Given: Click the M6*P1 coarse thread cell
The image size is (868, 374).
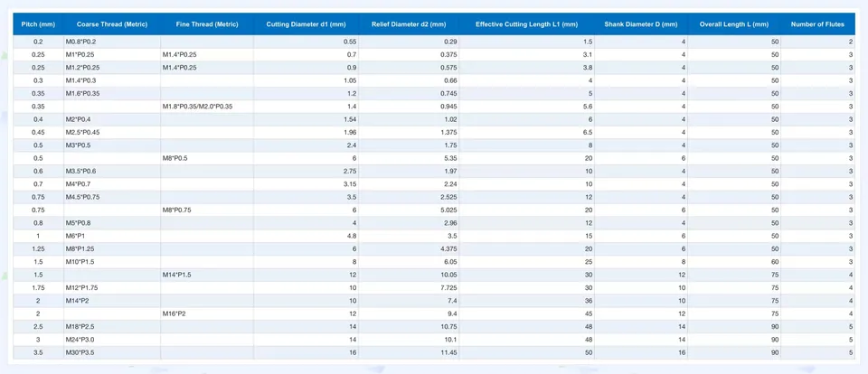Looking at the screenshot, I should pyautogui.click(x=112, y=236).
